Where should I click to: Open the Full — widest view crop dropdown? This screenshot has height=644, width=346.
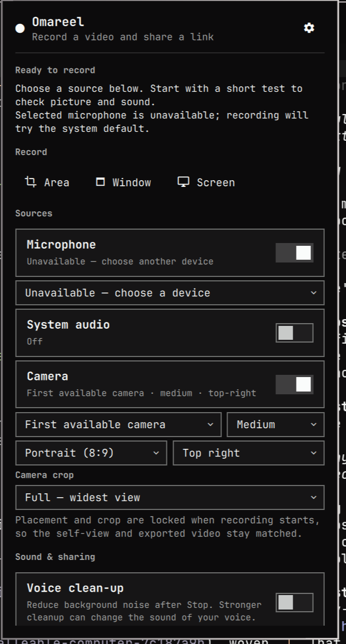click(170, 497)
